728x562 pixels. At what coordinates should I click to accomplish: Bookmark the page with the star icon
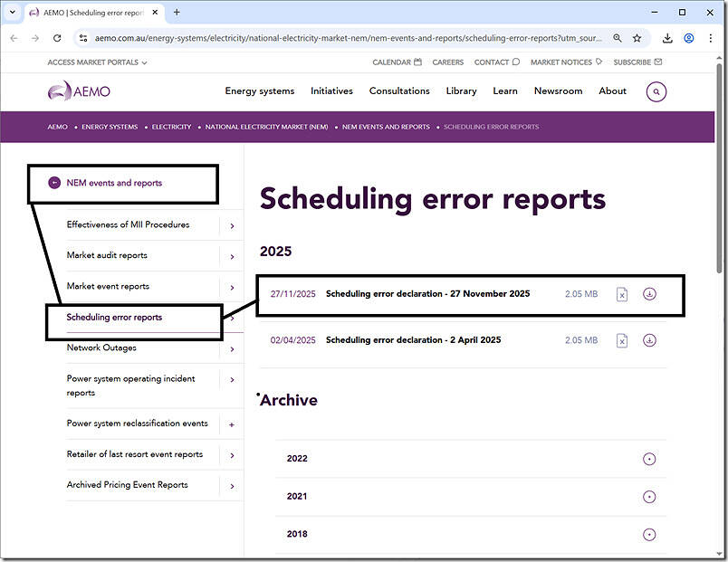(637, 40)
